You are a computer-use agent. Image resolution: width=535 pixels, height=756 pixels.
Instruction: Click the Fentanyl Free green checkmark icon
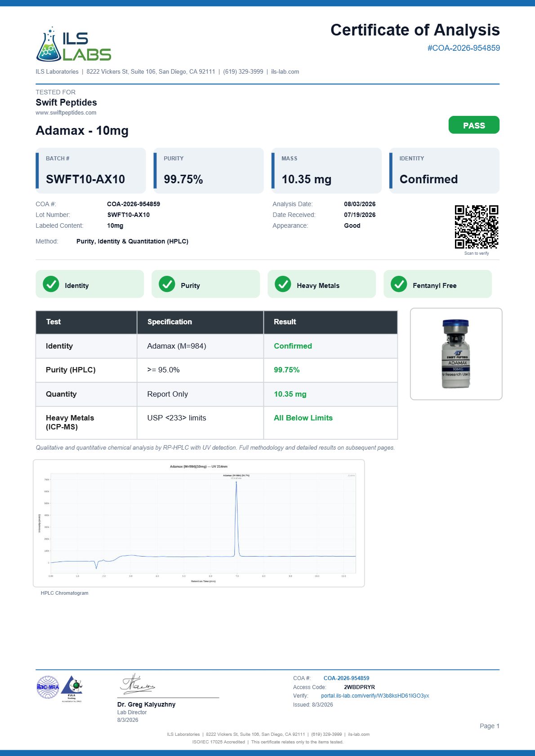tap(399, 284)
